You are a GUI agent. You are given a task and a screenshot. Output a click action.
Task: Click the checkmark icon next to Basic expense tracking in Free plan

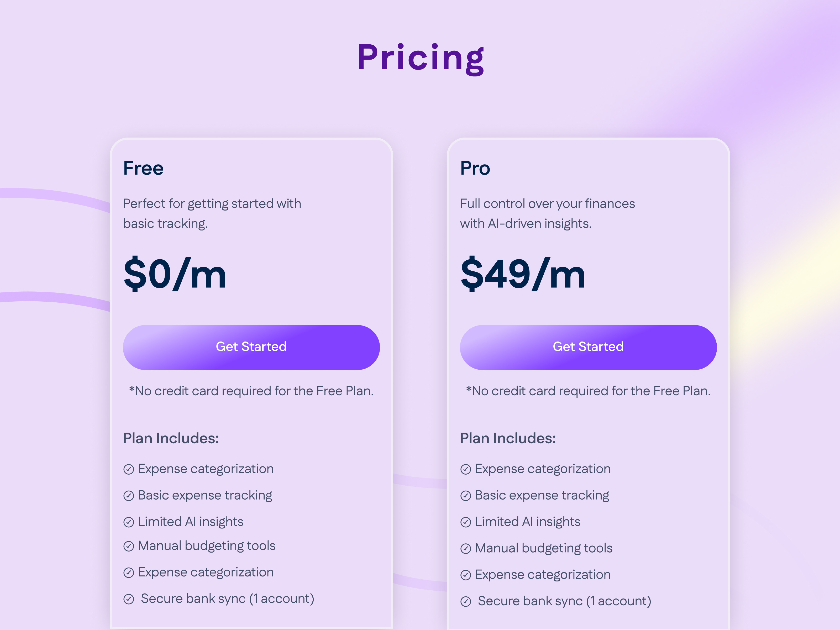pyautogui.click(x=129, y=496)
